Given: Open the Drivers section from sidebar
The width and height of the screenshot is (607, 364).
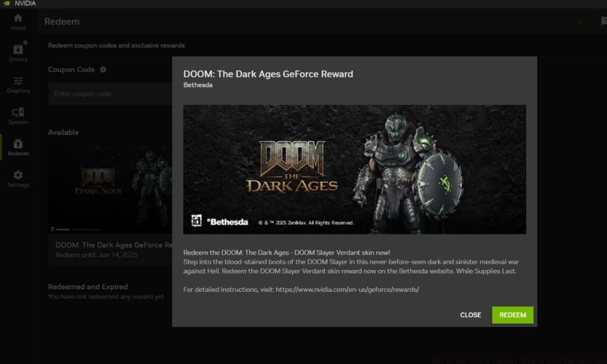Looking at the screenshot, I should [18, 50].
